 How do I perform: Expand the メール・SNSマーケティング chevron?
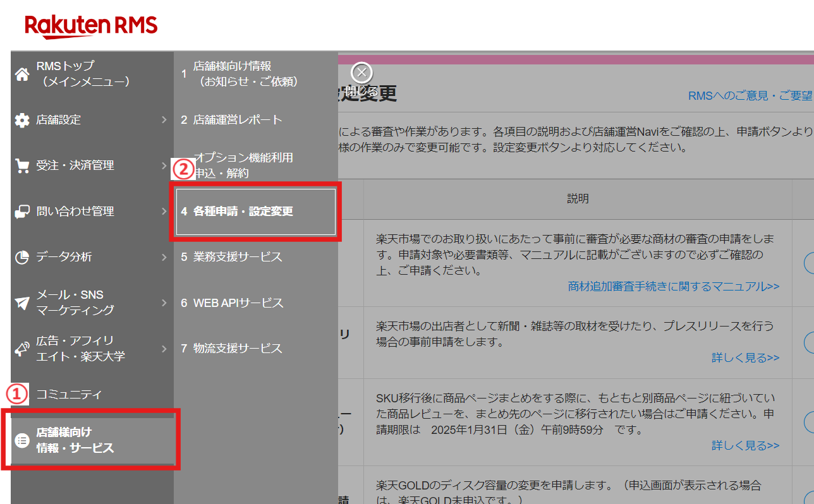[x=164, y=303]
